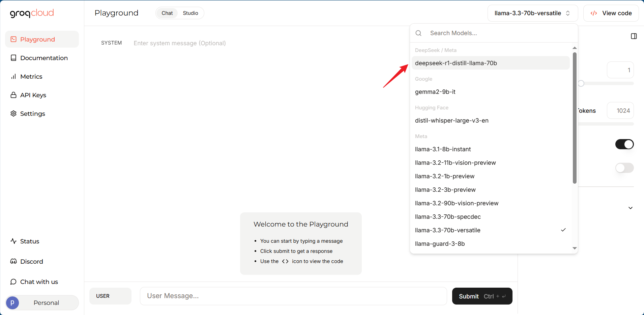Click the max tokens field showing 1024
This screenshot has height=315, width=644.
(x=620, y=110)
